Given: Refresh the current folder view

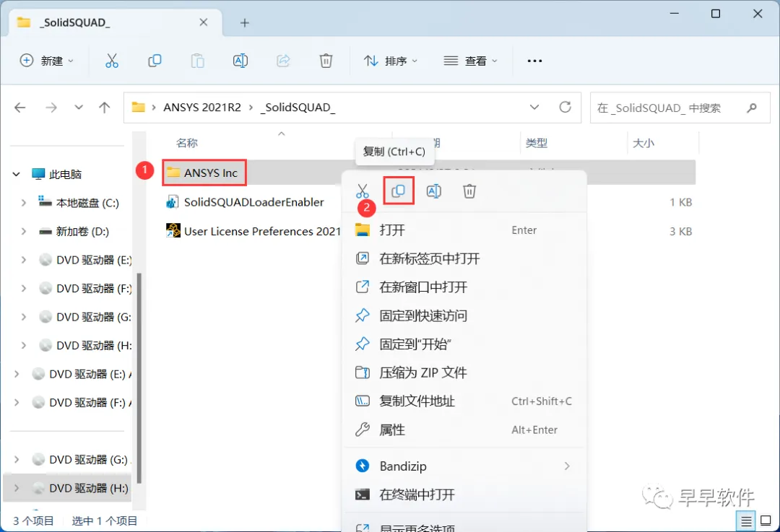Looking at the screenshot, I should [x=565, y=107].
